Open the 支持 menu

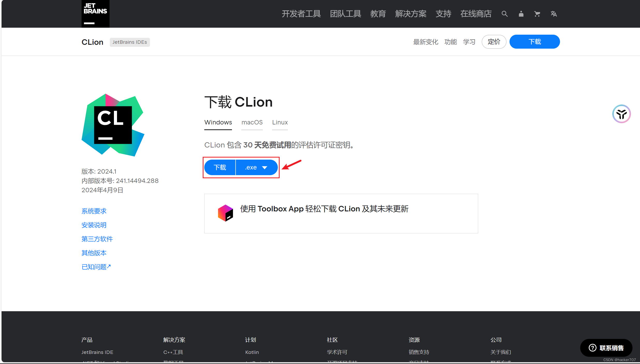click(x=443, y=14)
